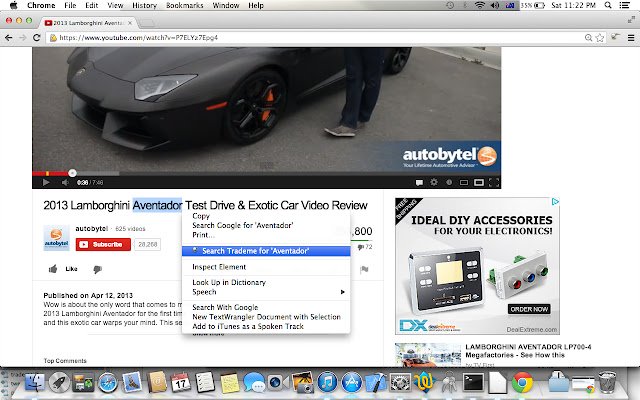Open the video player settings gear
Image resolution: width=640 pixels, height=400 pixels.
tap(434, 182)
